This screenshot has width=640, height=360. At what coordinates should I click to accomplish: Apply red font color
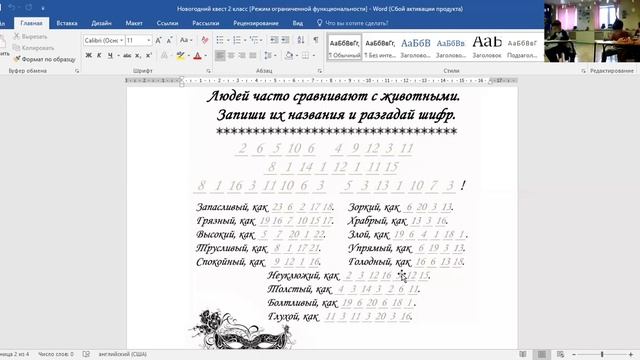198,56
